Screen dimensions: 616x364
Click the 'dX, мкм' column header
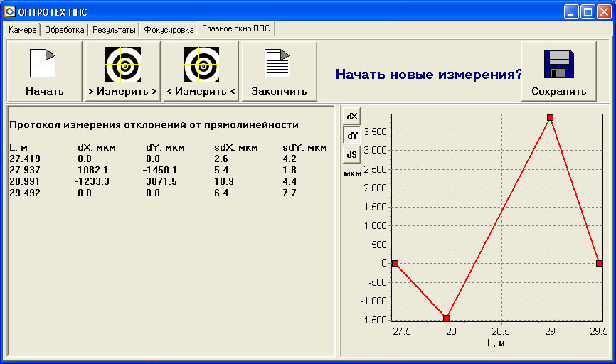click(x=97, y=148)
